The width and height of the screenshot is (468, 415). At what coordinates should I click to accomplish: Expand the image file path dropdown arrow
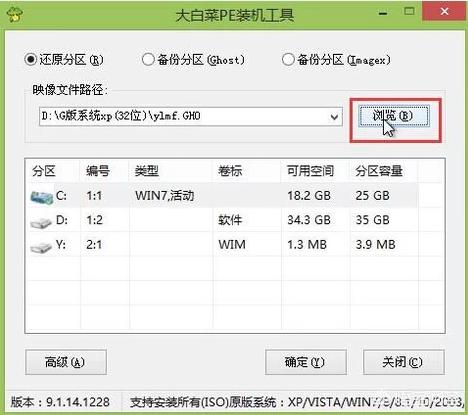[334, 117]
